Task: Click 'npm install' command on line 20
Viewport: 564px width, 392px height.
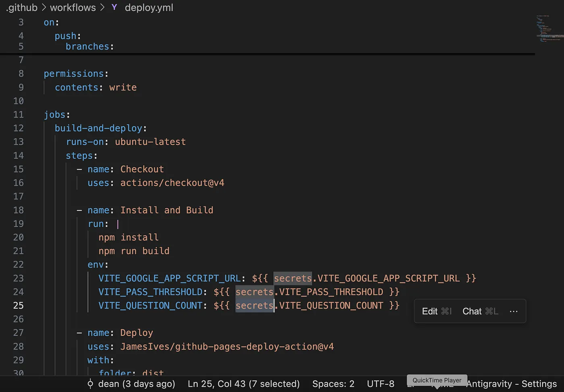Action: click(129, 237)
